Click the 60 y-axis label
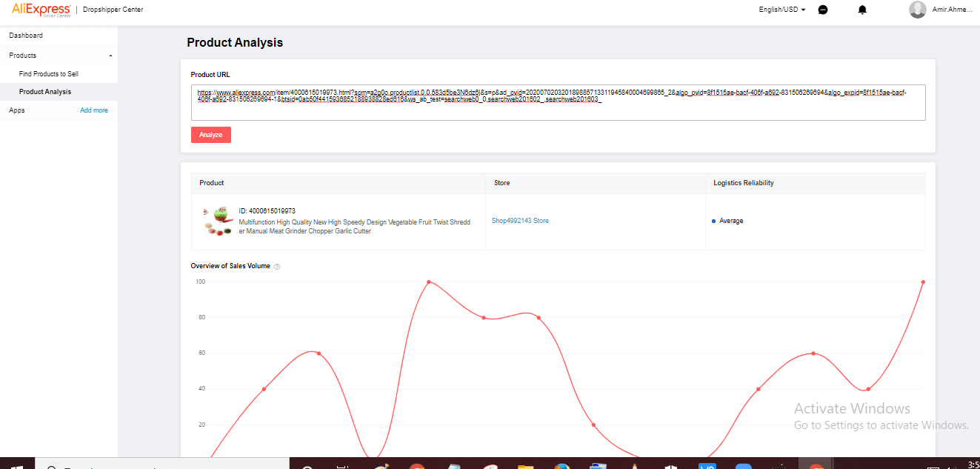 click(200, 353)
